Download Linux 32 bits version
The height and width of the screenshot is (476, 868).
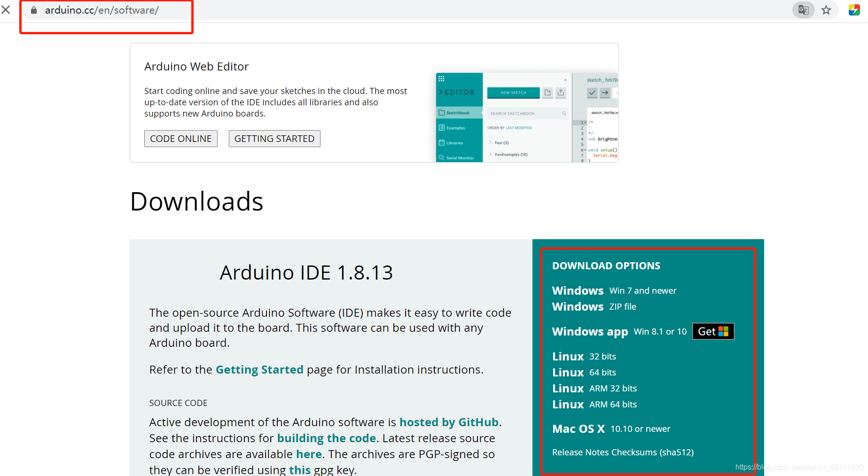584,356
